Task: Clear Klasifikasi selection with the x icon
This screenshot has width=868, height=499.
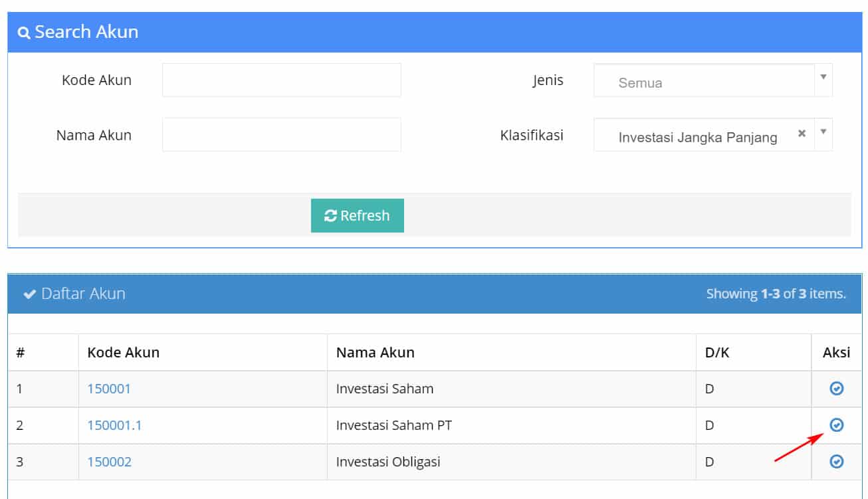Action: (x=802, y=134)
